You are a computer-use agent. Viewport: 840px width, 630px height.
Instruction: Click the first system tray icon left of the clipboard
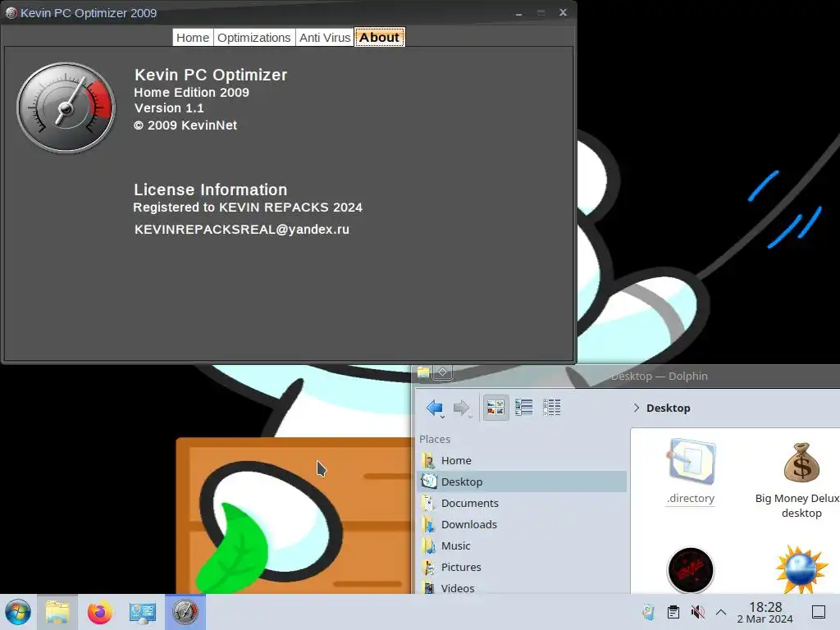click(x=648, y=612)
